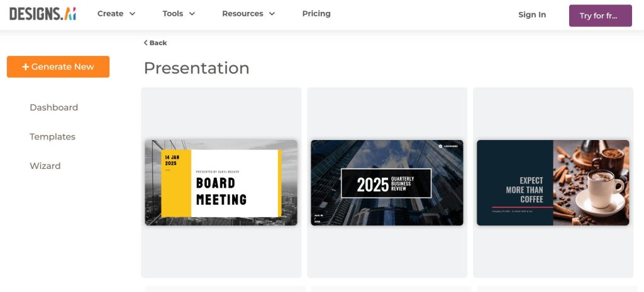
Task: Open the Resources dropdown menu
Action: [248, 14]
